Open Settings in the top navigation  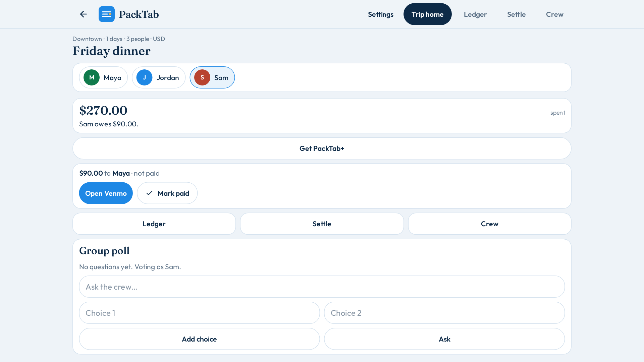(x=380, y=14)
